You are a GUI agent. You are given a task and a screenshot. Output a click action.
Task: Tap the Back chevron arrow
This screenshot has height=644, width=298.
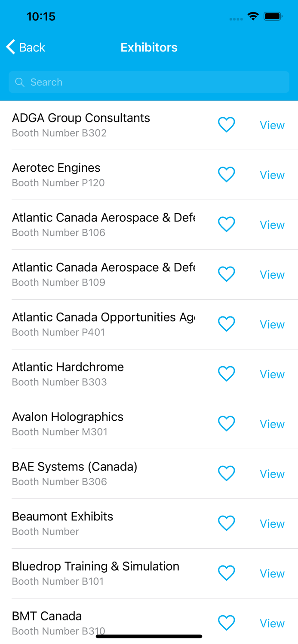(x=9, y=47)
